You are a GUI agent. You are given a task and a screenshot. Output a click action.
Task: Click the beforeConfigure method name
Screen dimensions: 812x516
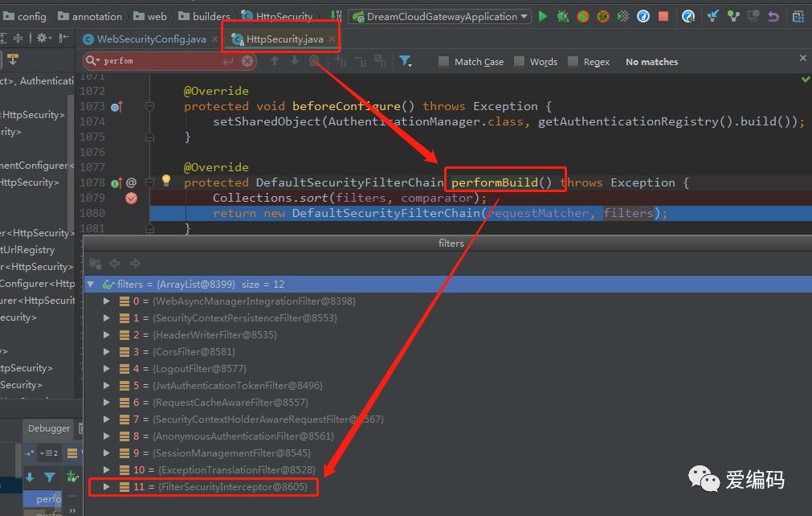coord(346,106)
